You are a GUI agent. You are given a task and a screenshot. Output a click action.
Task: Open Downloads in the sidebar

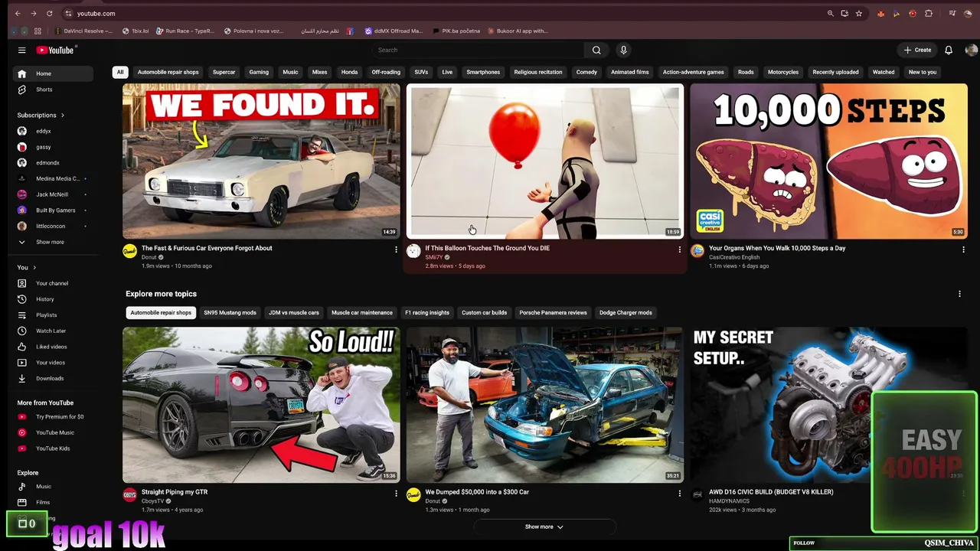[53, 378]
